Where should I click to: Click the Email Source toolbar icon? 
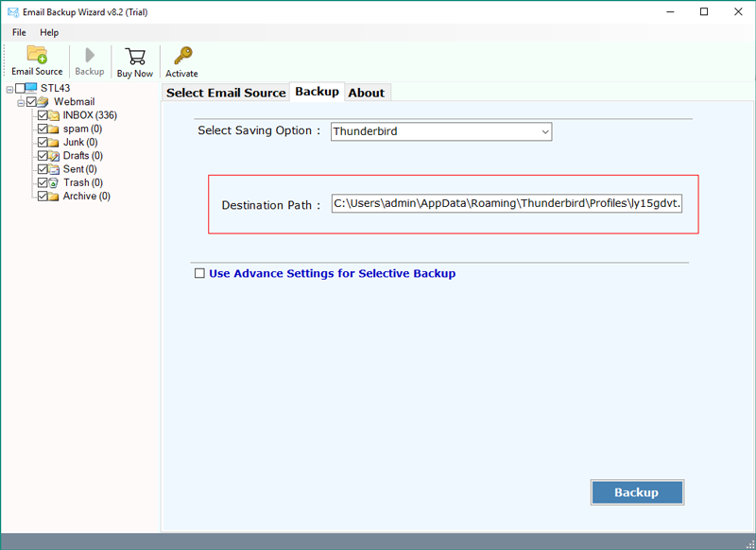37,55
